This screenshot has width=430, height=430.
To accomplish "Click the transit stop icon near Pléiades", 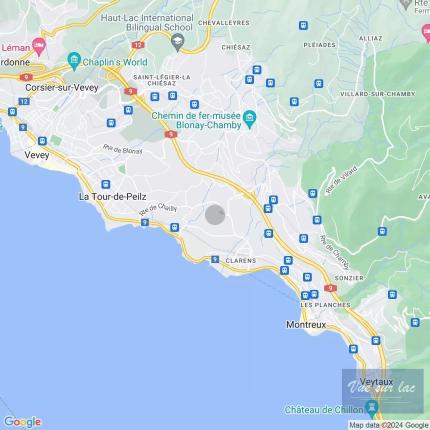I will 303,25.
